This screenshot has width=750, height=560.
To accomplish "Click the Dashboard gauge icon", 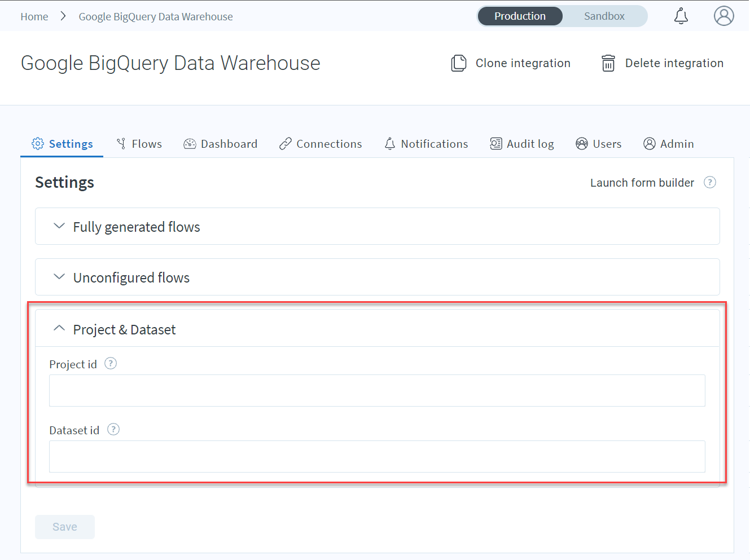I will (190, 144).
